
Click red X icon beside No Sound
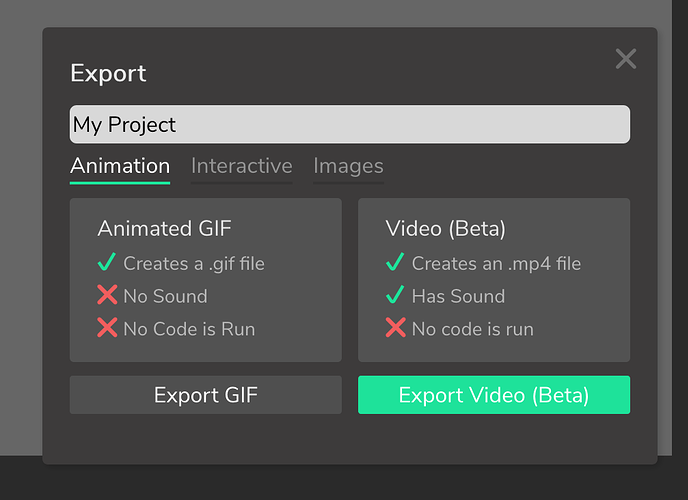tap(107, 295)
